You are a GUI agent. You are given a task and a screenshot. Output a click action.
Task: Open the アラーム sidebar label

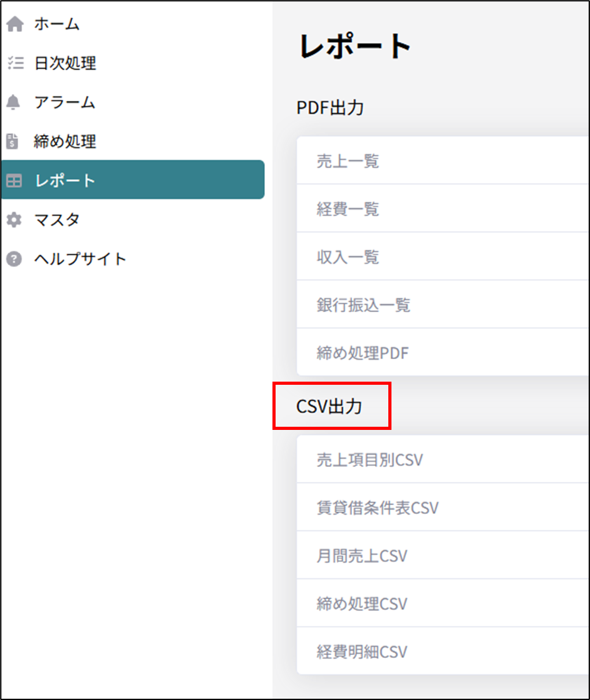tap(65, 102)
